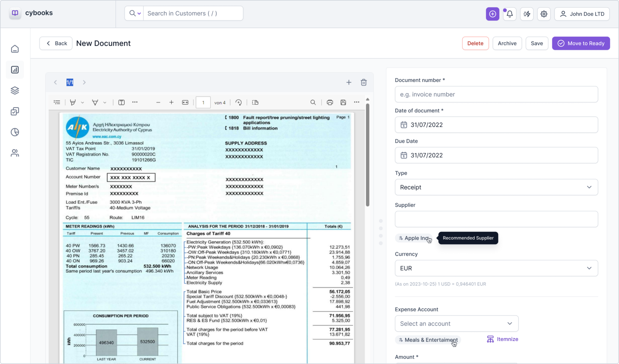Viewport: 619px width, 364px height.
Task: Open the search scope dropdown
Action: click(135, 13)
